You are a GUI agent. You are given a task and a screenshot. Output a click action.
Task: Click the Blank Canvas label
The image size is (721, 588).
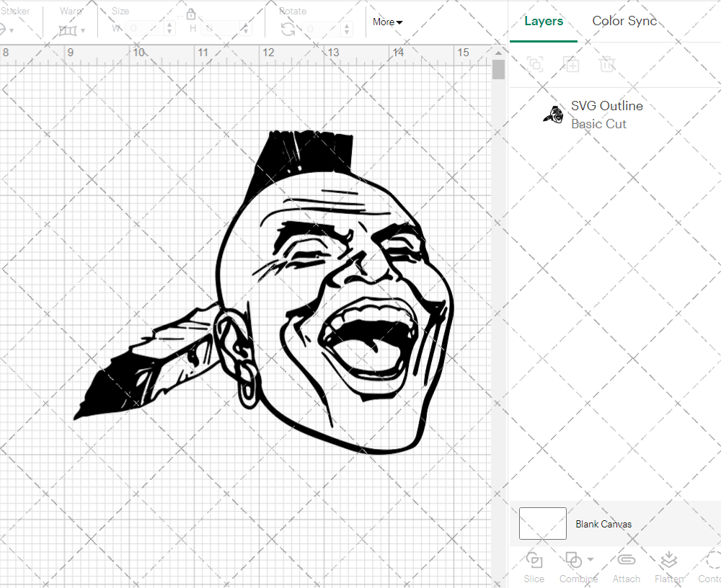tap(603, 524)
